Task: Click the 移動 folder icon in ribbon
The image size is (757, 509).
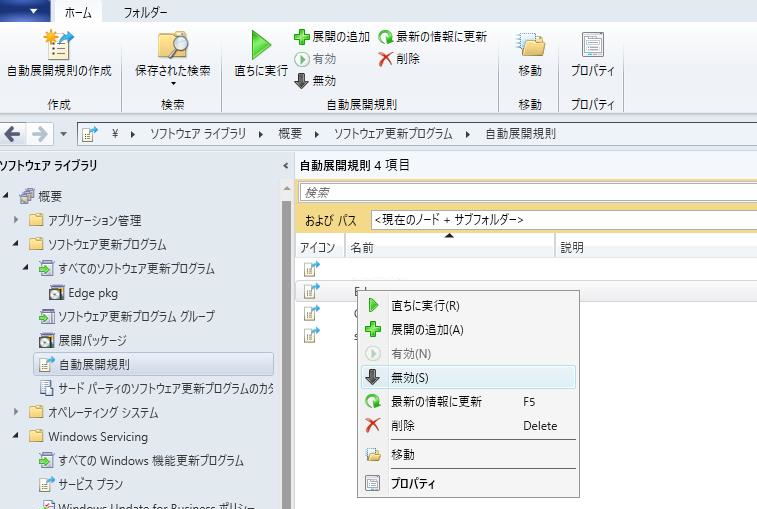Action: click(530, 47)
